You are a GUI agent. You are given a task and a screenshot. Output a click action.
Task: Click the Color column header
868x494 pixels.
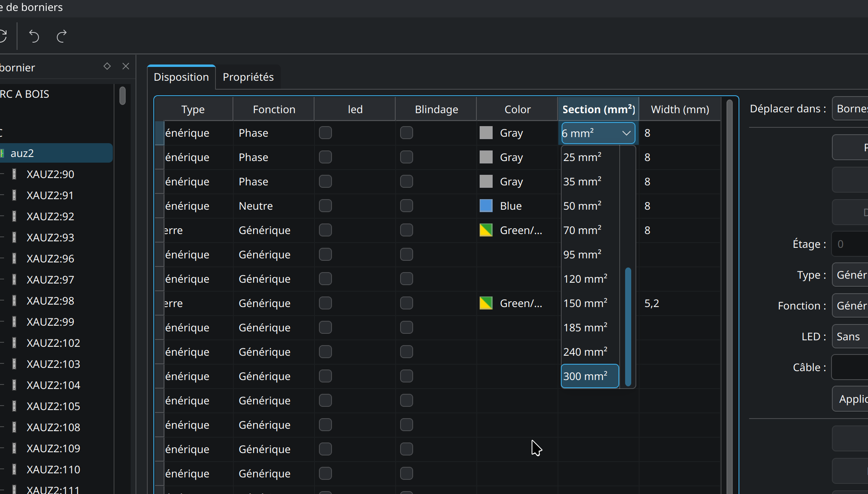[x=517, y=109]
